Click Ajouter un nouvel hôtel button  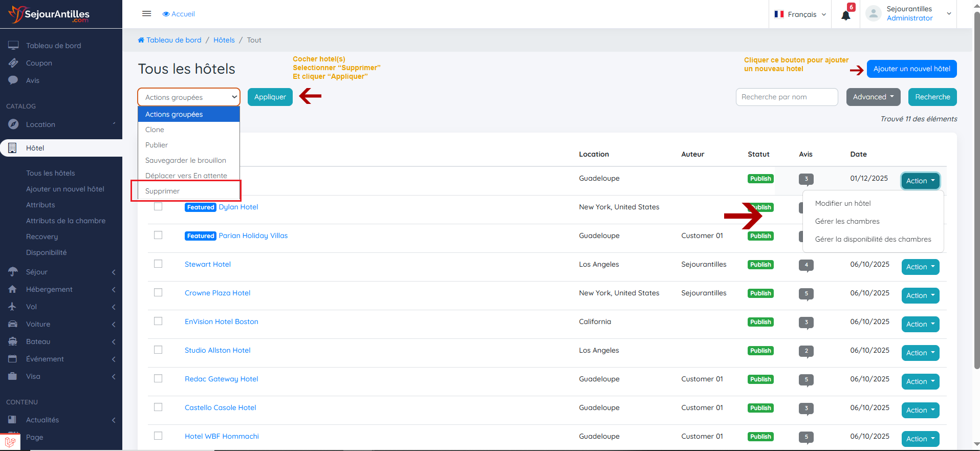coord(911,69)
